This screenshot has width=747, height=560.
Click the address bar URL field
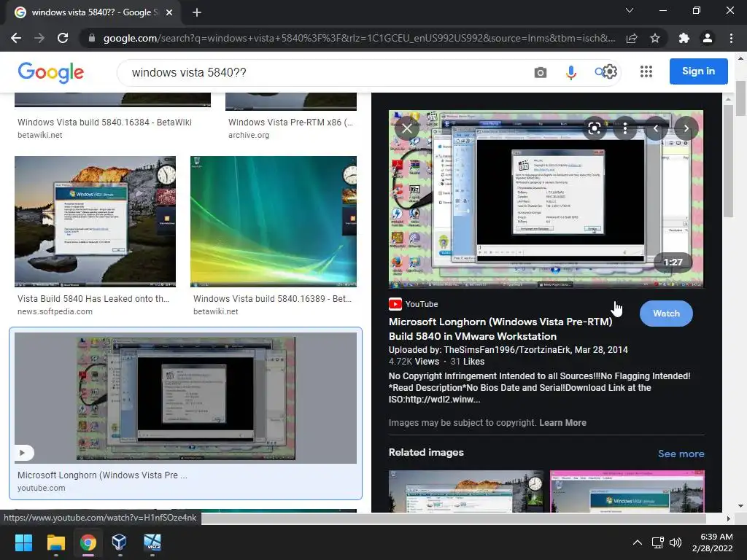359,38
